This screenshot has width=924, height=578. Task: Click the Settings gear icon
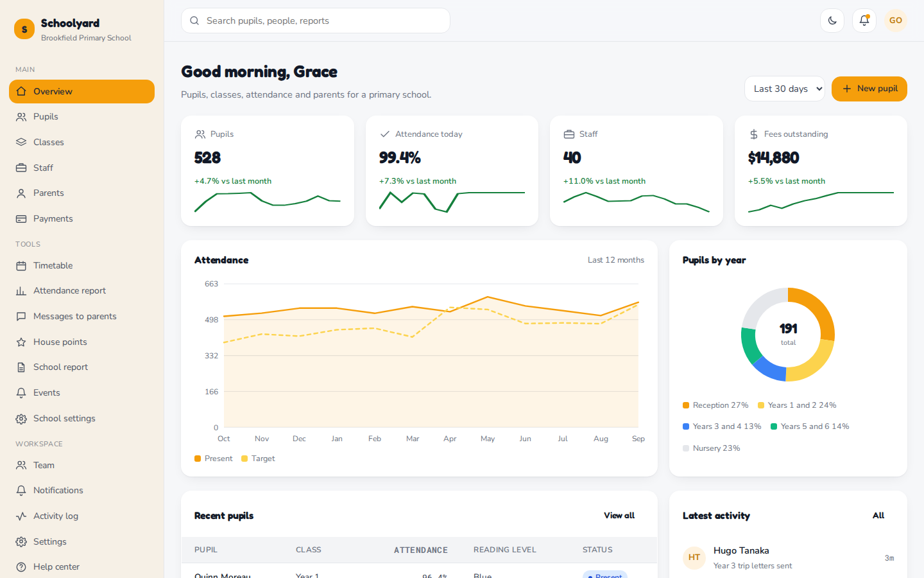point(21,541)
